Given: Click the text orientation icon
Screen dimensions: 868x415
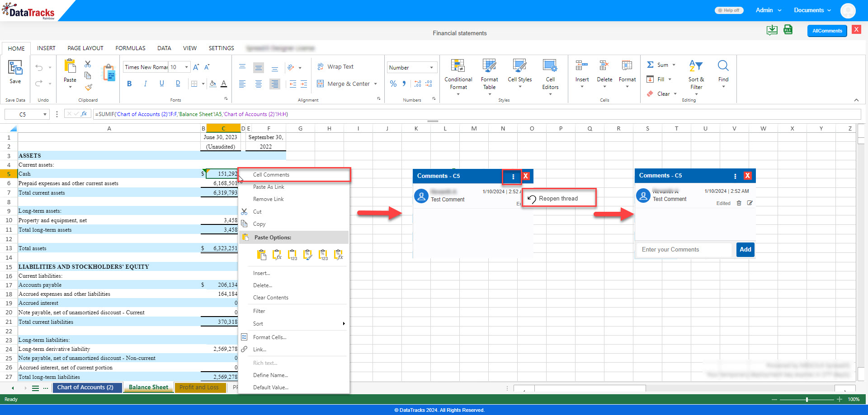Looking at the screenshot, I should click(291, 67).
